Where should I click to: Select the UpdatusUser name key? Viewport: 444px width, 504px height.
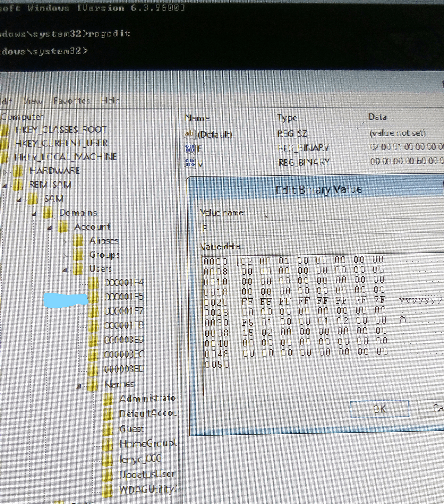pyautogui.click(x=147, y=474)
